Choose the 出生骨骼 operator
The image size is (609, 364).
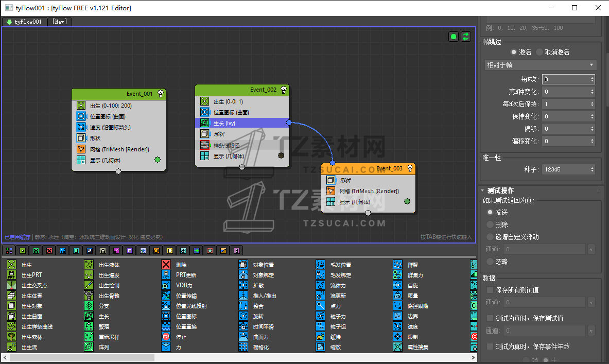click(102, 296)
